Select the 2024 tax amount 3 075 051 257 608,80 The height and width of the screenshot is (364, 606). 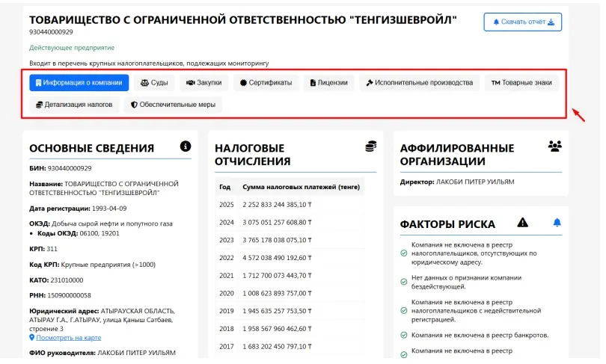(277, 222)
